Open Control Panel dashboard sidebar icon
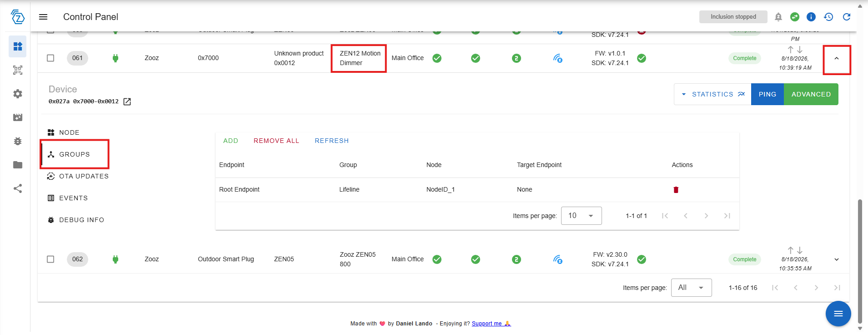Image resolution: width=868 pixels, height=335 pixels. click(x=18, y=46)
